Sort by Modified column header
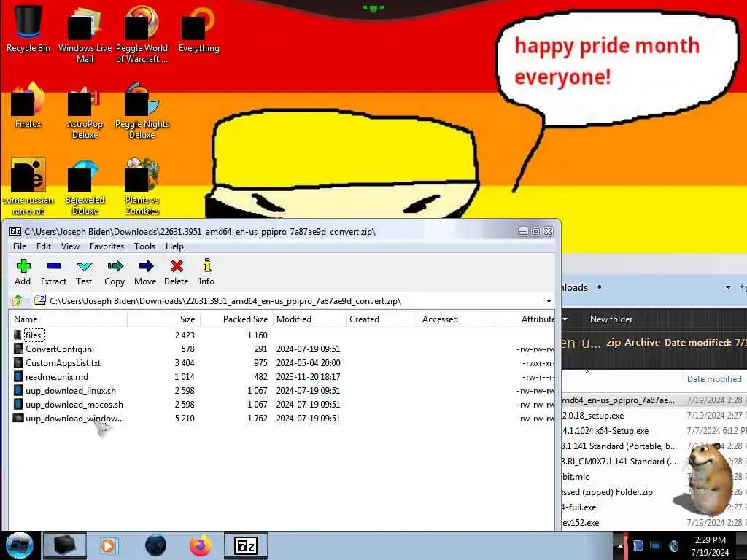747x560 pixels. [309, 319]
